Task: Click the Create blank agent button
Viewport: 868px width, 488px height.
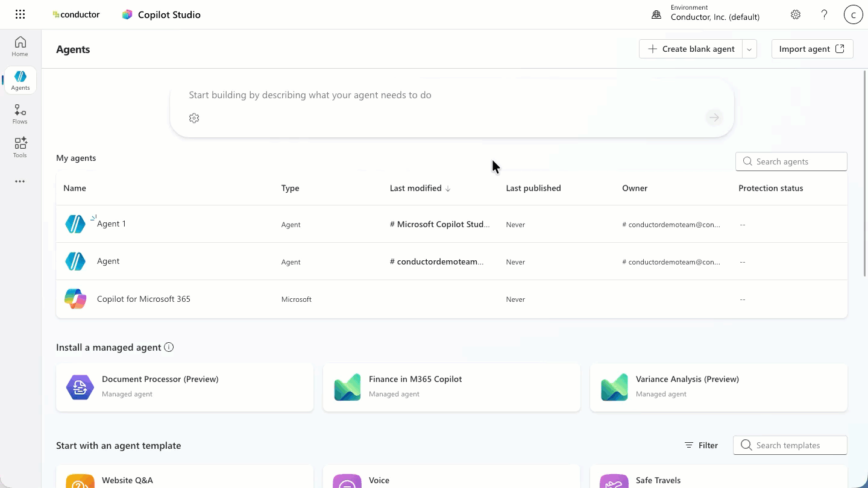Action: pyautogui.click(x=691, y=49)
